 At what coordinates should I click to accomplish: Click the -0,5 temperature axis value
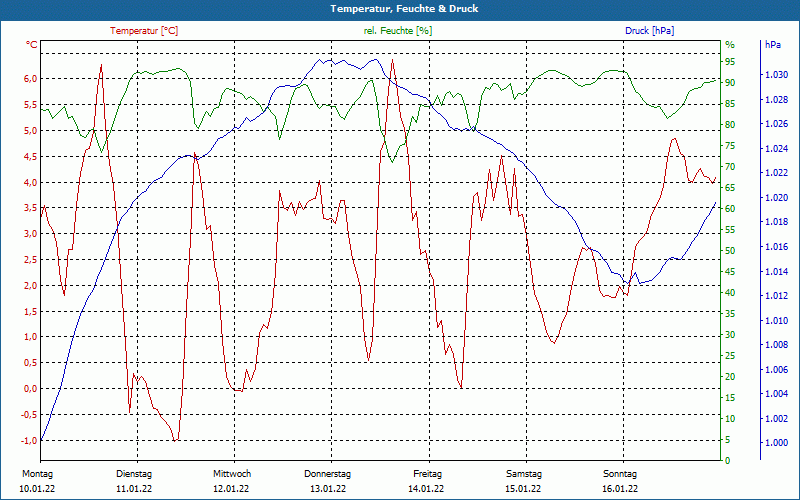click(29, 414)
